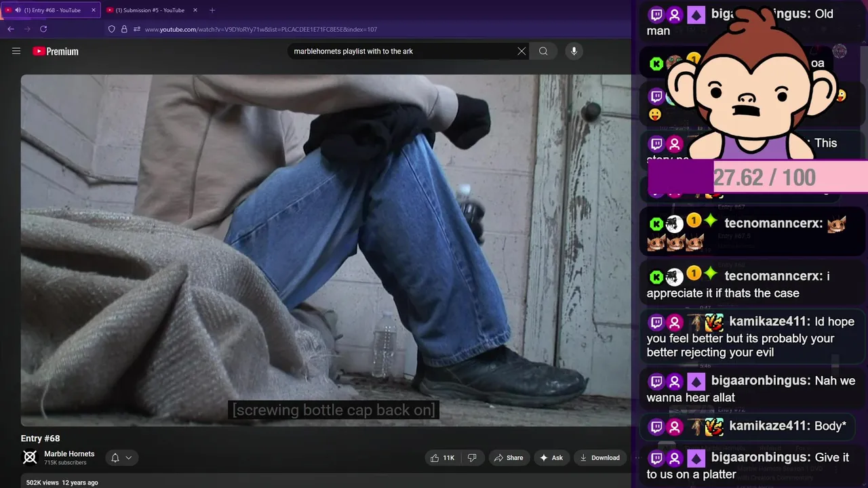Download the video
This screenshot has width=868, height=488.
[x=599, y=458]
